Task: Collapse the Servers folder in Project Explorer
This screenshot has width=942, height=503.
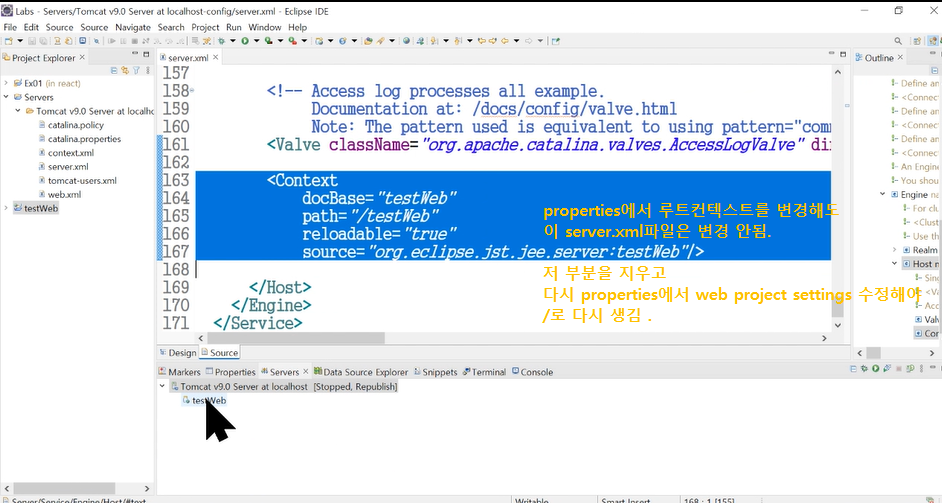Action: 6,97
